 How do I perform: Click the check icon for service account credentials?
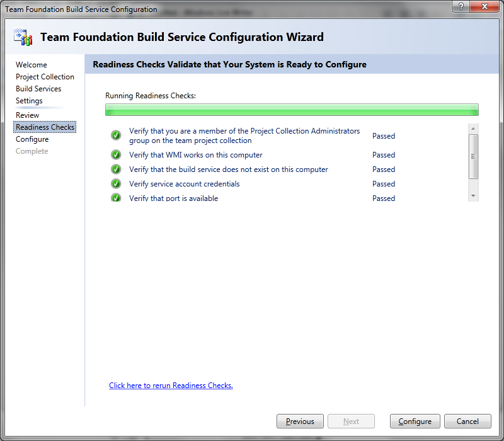click(116, 184)
